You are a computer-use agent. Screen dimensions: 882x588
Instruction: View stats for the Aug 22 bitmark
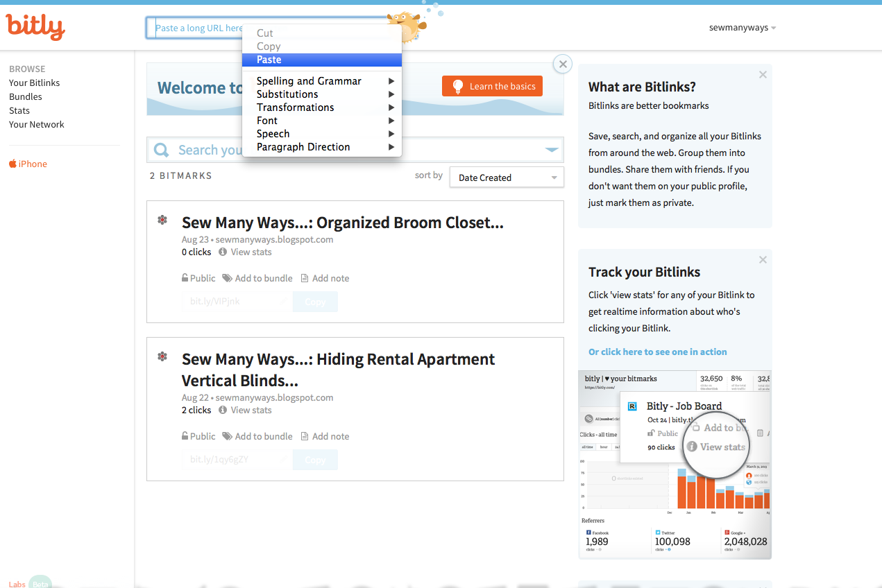point(251,410)
